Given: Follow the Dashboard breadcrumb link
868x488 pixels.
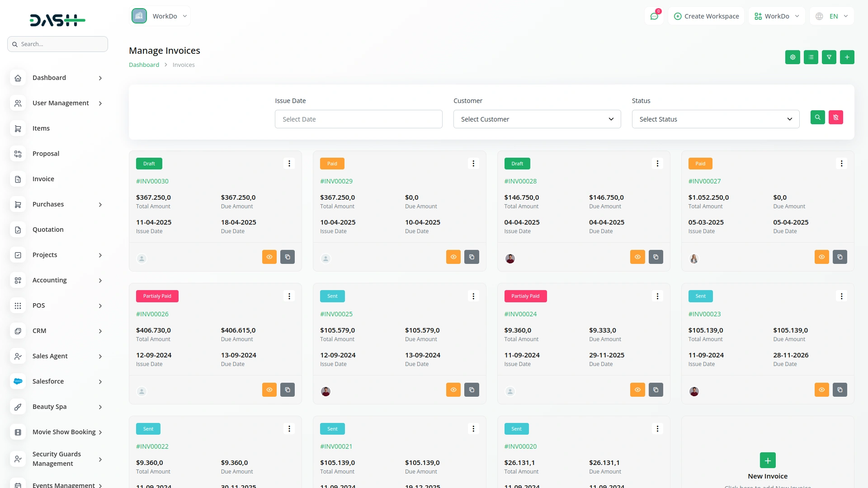Looking at the screenshot, I should [144, 65].
